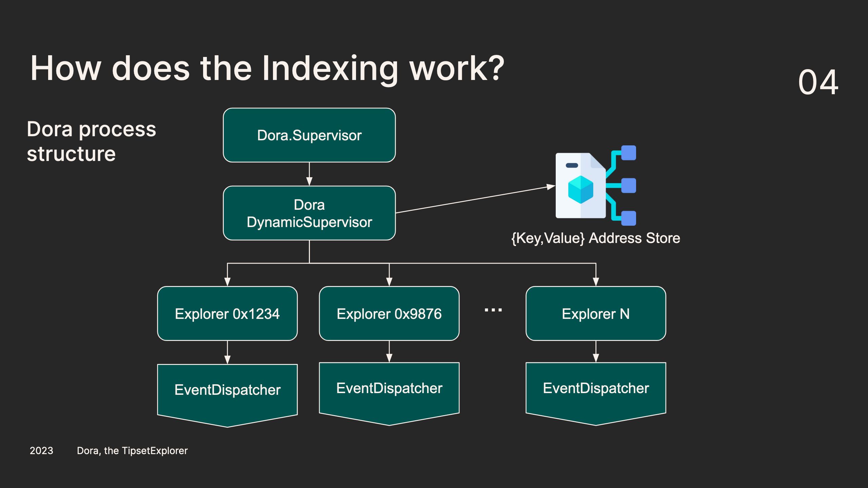868x488 pixels.
Task: Click the Explorer 0x1234 node
Action: pyautogui.click(x=227, y=313)
